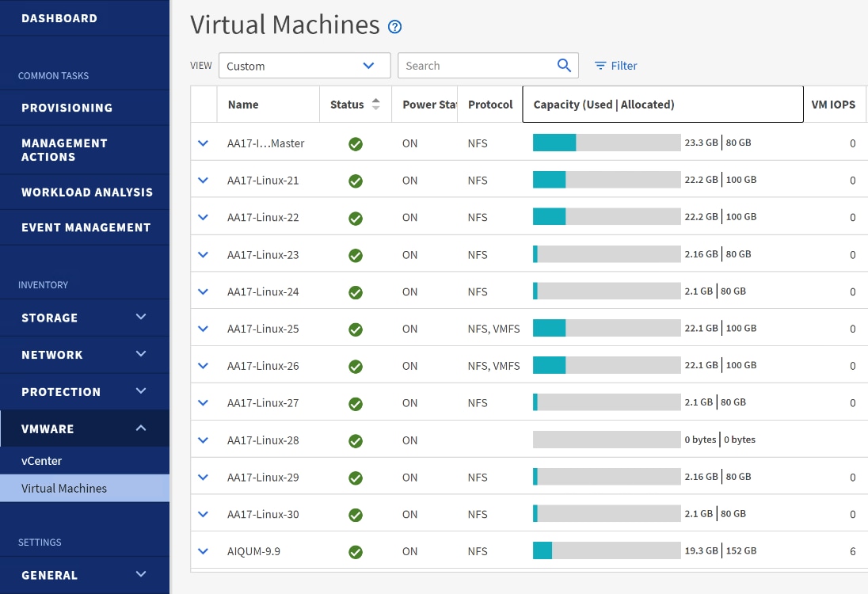Screen dimensions: 868x594
Task: Click the VM IOPS column header
Action: pyautogui.click(x=833, y=104)
